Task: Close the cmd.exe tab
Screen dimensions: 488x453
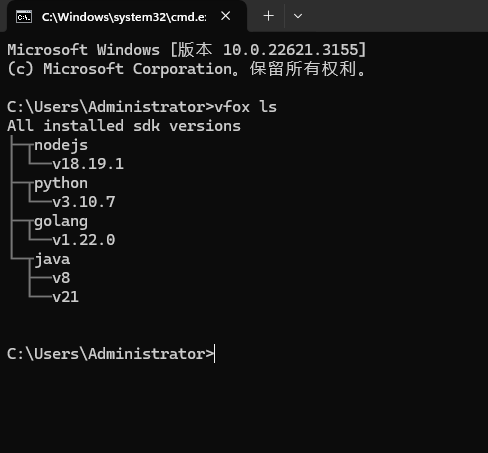Action: [x=226, y=16]
